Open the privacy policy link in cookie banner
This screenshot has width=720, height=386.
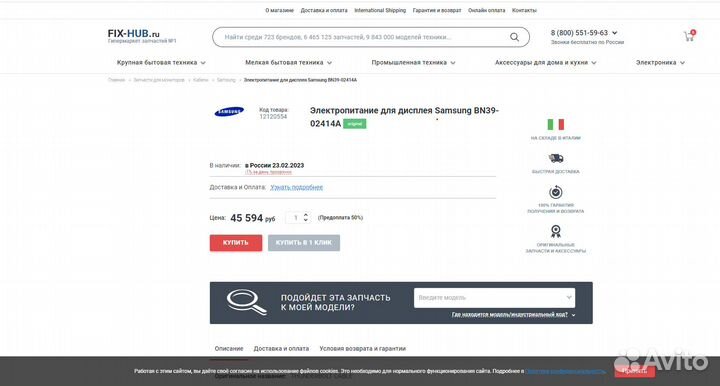coord(565,371)
